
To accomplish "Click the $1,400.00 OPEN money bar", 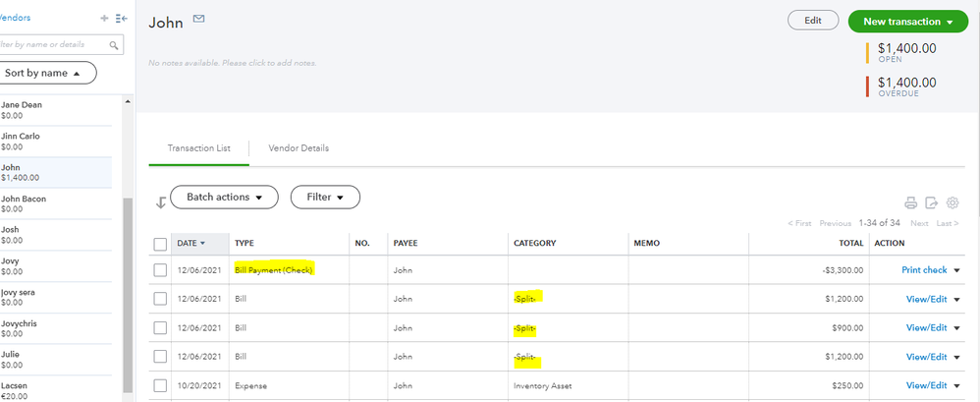I will 901,52.
